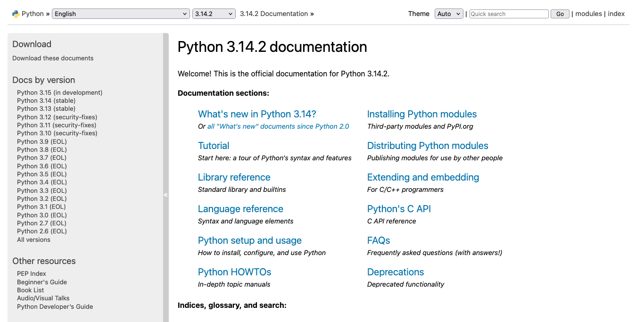Click the 3.14.2 Documentation breadcrumb
The height and width of the screenshot is (322, 644).
pos(273,14)
